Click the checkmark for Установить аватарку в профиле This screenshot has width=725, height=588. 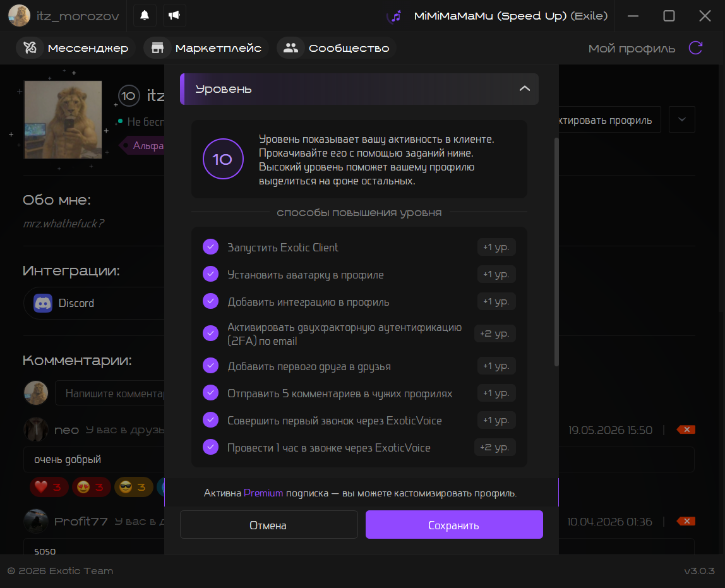(x=211, y=274)
